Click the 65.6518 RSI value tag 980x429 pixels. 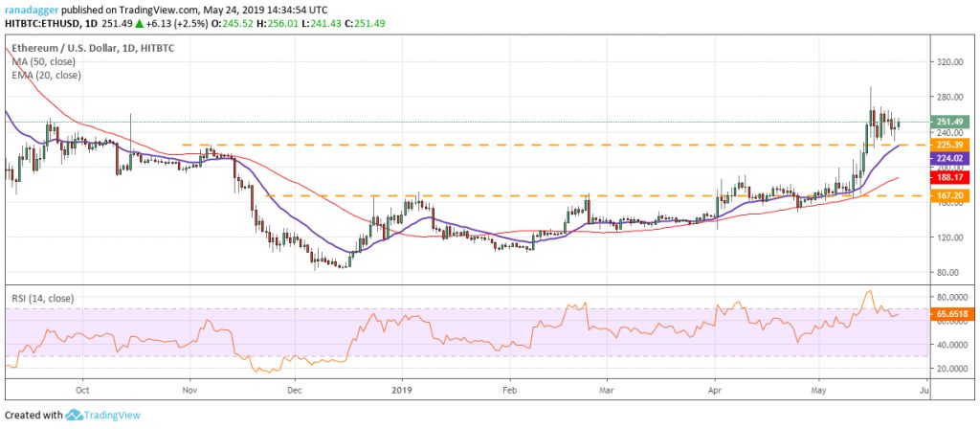click(x=952, y=313)
